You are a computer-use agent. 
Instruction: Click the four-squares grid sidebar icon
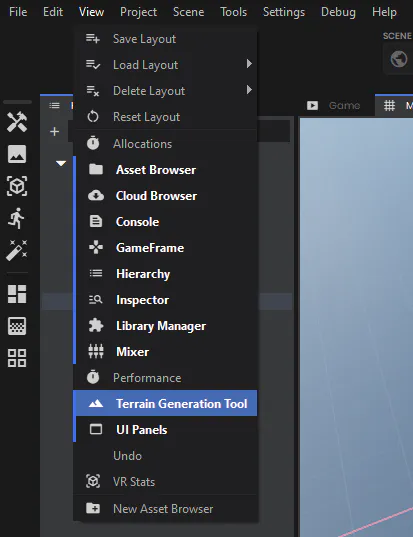pos(17,358)
